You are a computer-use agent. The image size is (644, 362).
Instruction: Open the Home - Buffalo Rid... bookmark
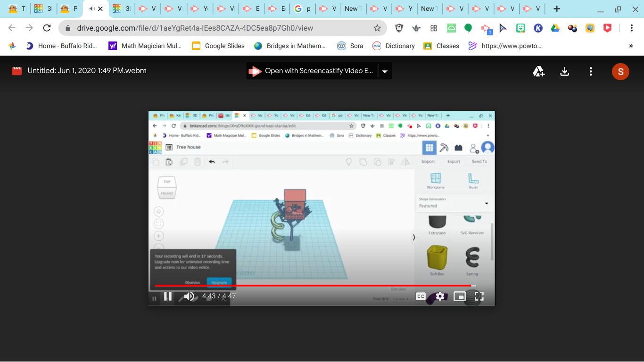tap(62, 46)
